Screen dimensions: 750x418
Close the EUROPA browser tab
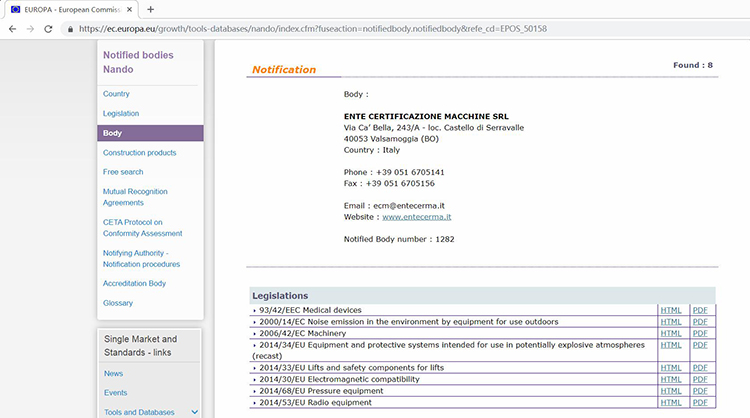click(x=129, y=9)
